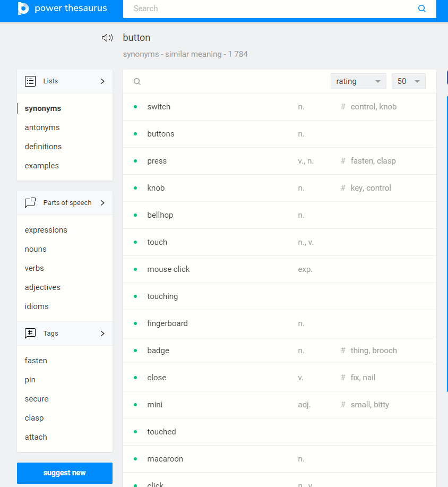Expand the Lists chevron
This screenshot has height=487, width=448.
(x=102, y=81)
